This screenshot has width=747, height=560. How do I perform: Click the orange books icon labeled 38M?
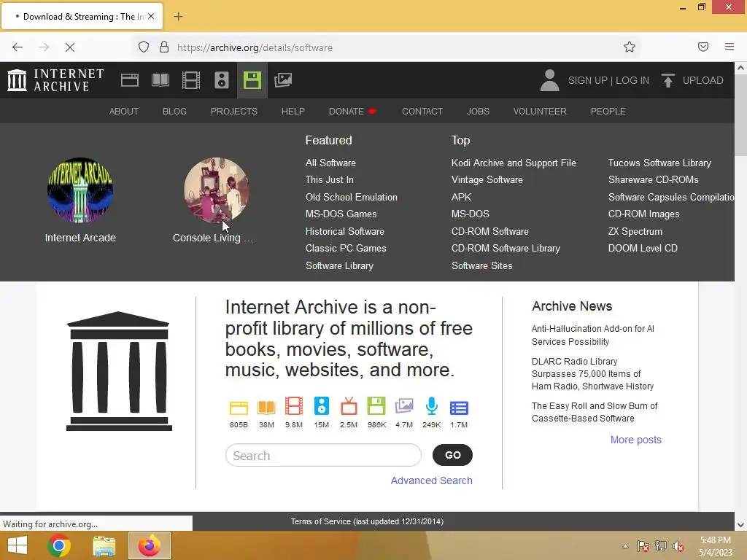[266, 407]
